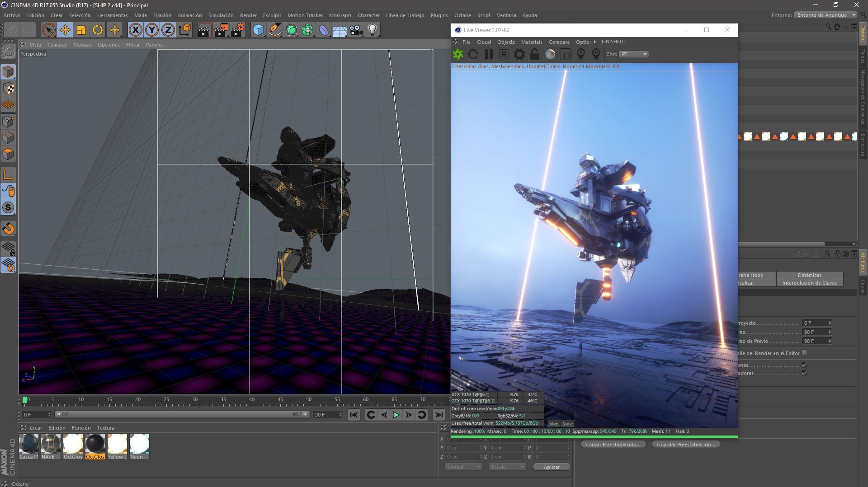Click Guardar Preestablecido button
This screenshot has height=487, width=868.
(686, 445)
